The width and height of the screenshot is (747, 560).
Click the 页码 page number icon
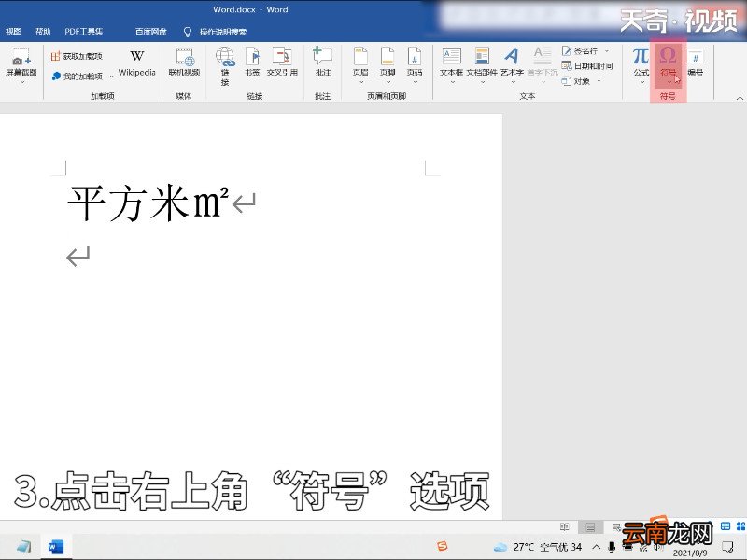(x=415, y=56)
